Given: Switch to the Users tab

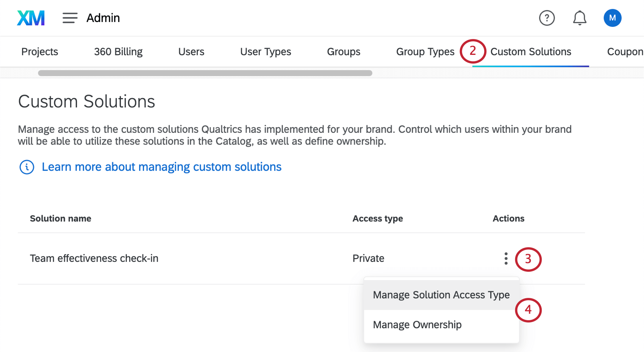Looking at the screenshot, I should [191, 51].
